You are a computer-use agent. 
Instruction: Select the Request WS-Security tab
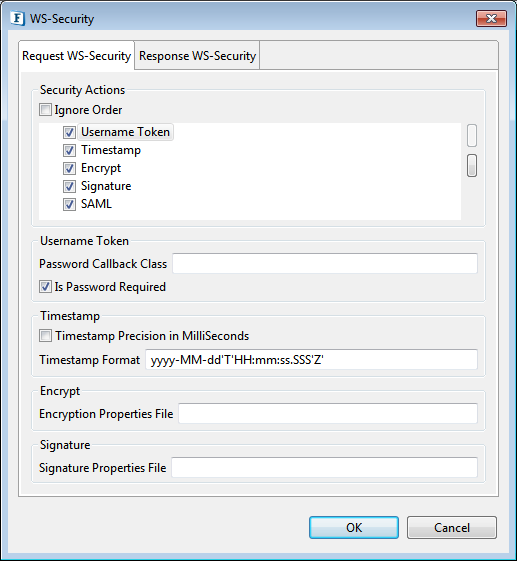coord(77,56)
